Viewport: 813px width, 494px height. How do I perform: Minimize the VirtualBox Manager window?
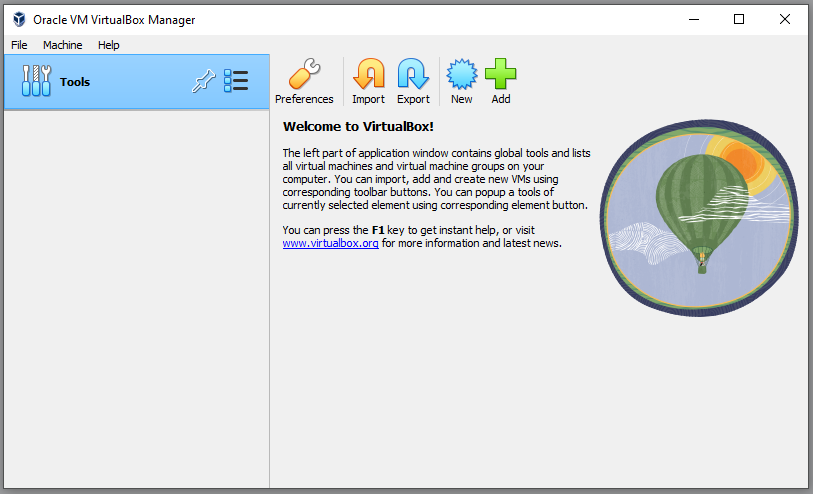[x=693, y=19]
